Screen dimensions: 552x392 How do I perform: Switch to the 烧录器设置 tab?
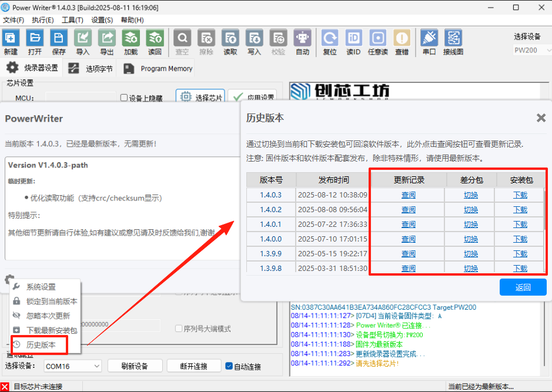pos(32,68)
